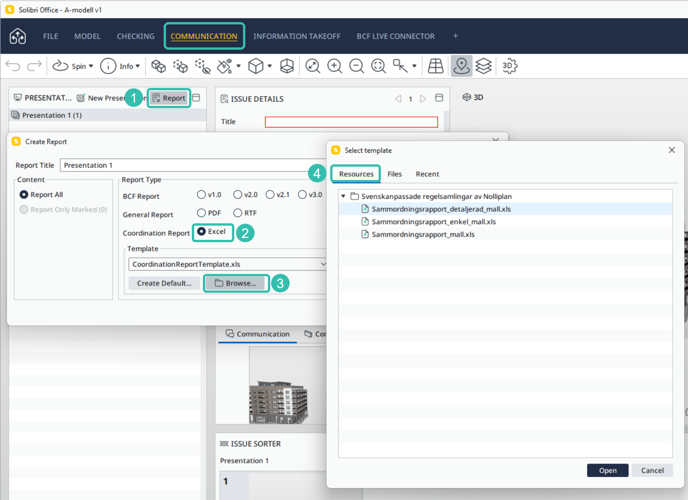Select Sammordningsrapport_detaljerad_mall.xls file

click(x=505, y=209)
